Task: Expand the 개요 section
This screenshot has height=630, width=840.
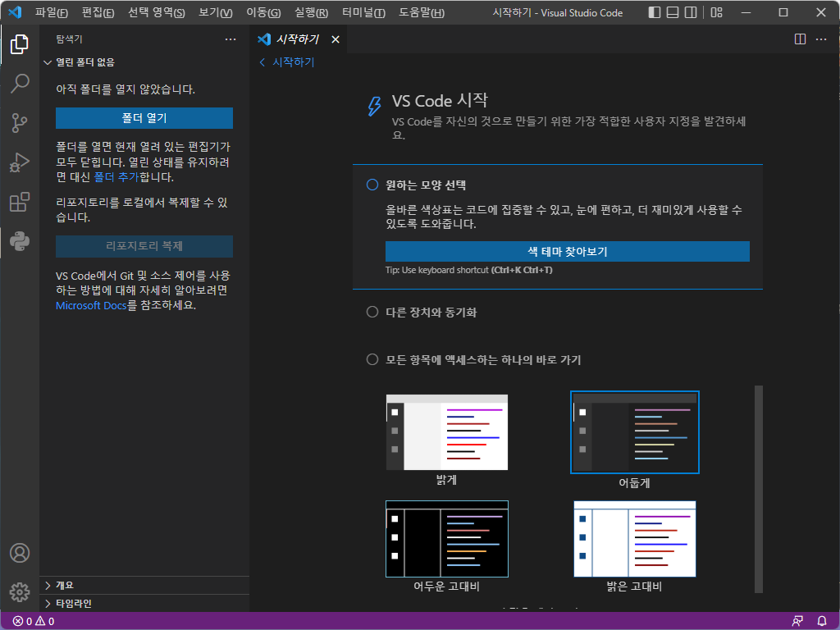Action: (x=144, y=586)
